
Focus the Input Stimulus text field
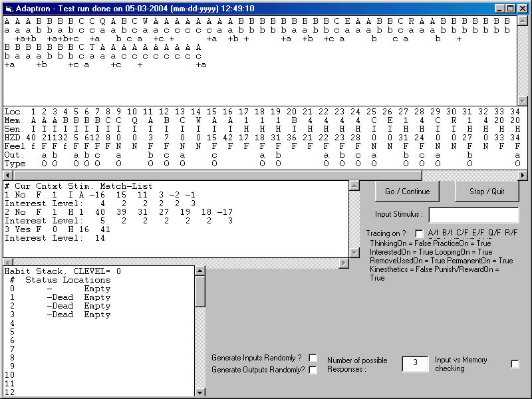pos(473,215)
